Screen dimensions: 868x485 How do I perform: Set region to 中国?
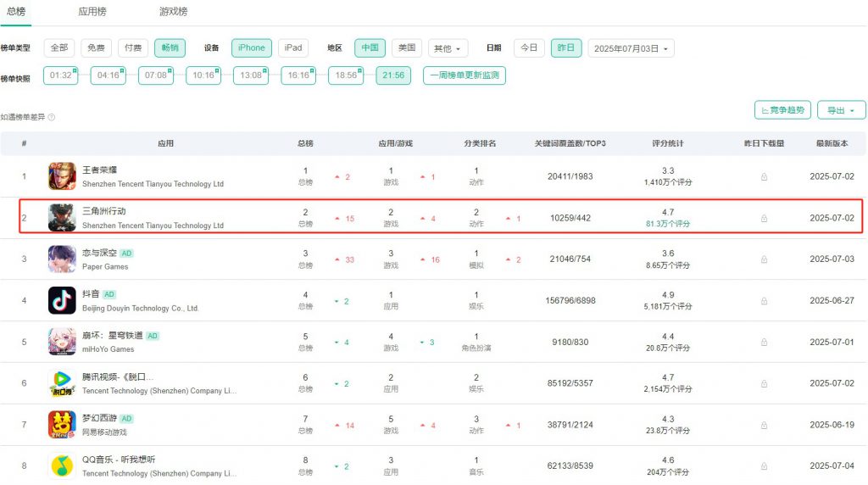coord(370,48)
